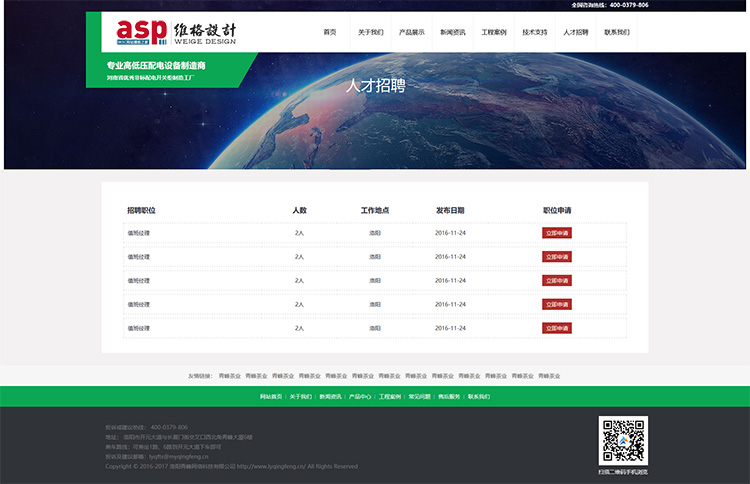Hit 立即申请 in the last job row

557,328
